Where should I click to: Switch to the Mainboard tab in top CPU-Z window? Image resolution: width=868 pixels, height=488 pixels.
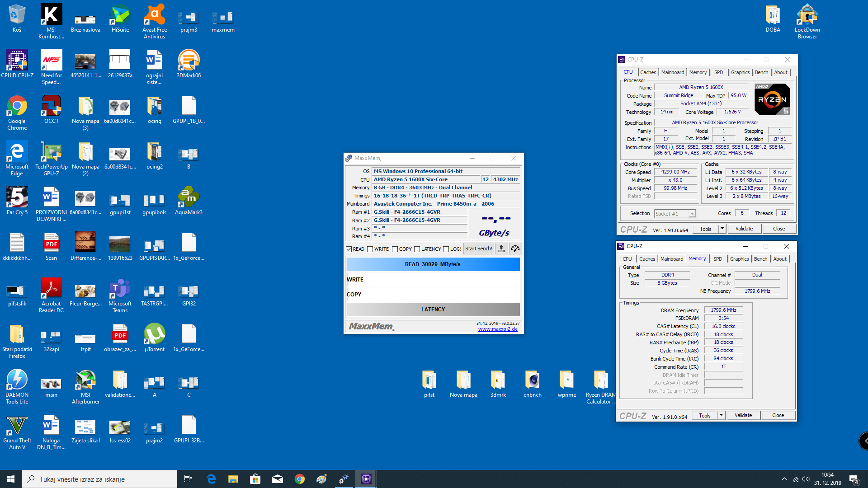coord(673,72)
